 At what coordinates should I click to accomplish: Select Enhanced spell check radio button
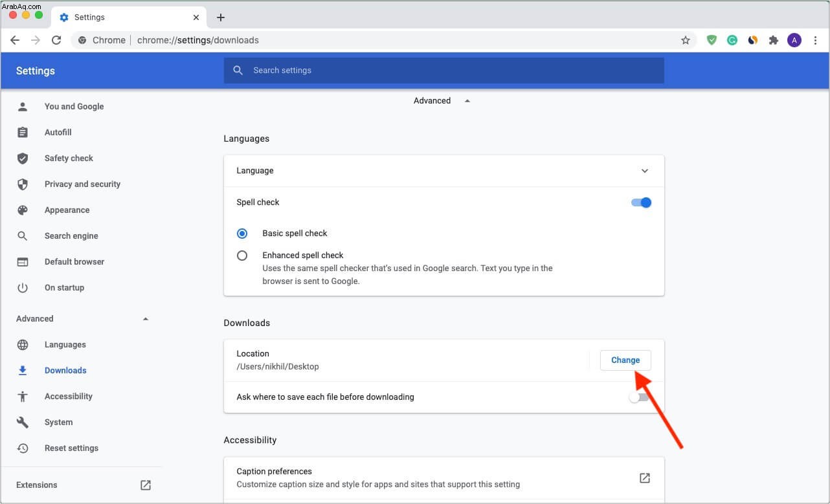242,256
